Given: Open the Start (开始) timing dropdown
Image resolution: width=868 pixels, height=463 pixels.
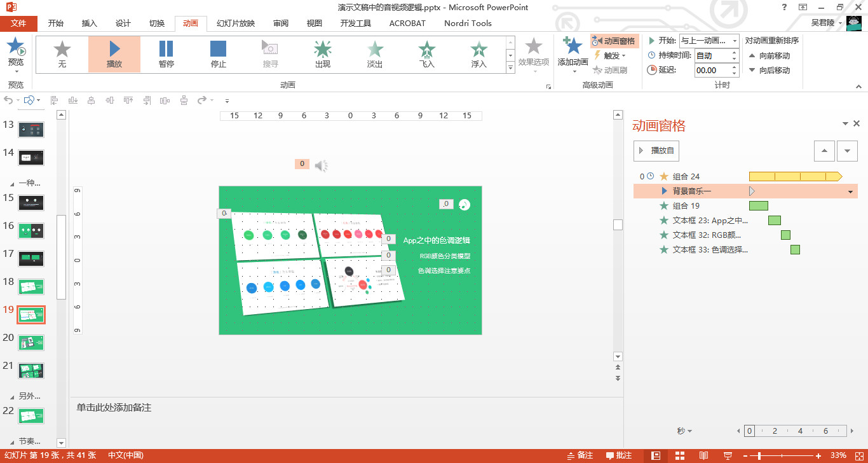Looking at the screenshot, I should click(x=734, y=40).
